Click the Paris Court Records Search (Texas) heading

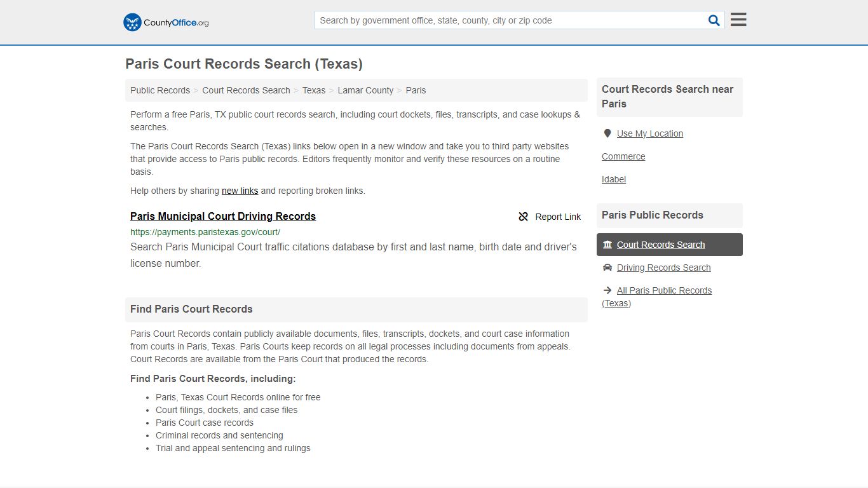click(x=244, y=64)
